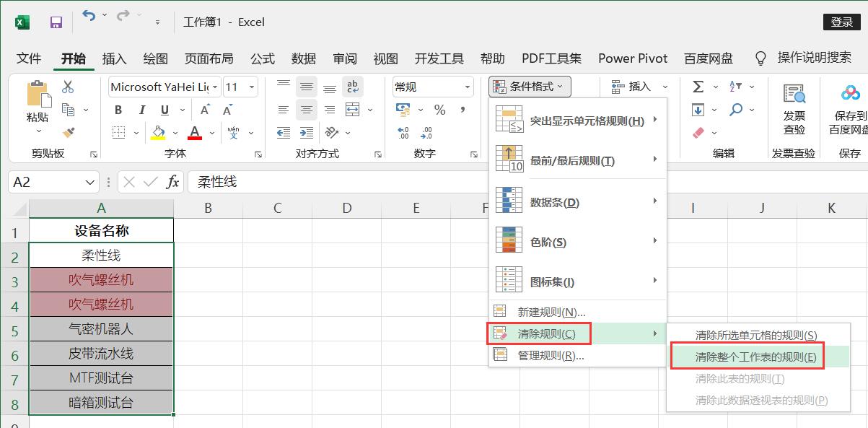Switch to the 公式 ribbon tab
This screenshot has width=868, height=428.
click(x=263, y=58)
